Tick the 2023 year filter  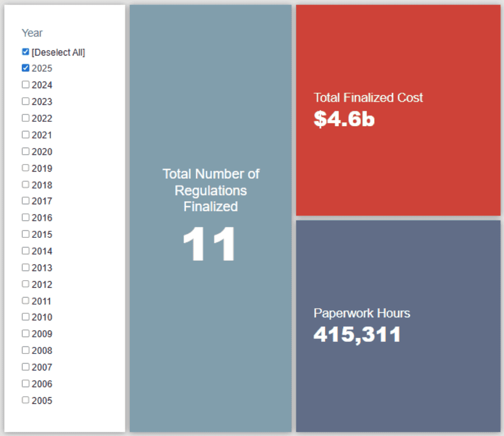coord(25,101)
